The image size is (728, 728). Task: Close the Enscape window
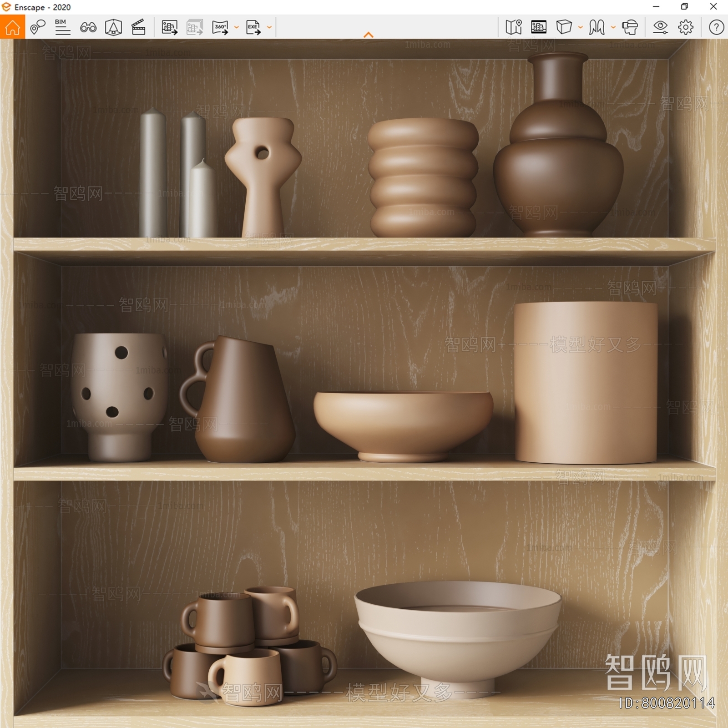[713, 7]
